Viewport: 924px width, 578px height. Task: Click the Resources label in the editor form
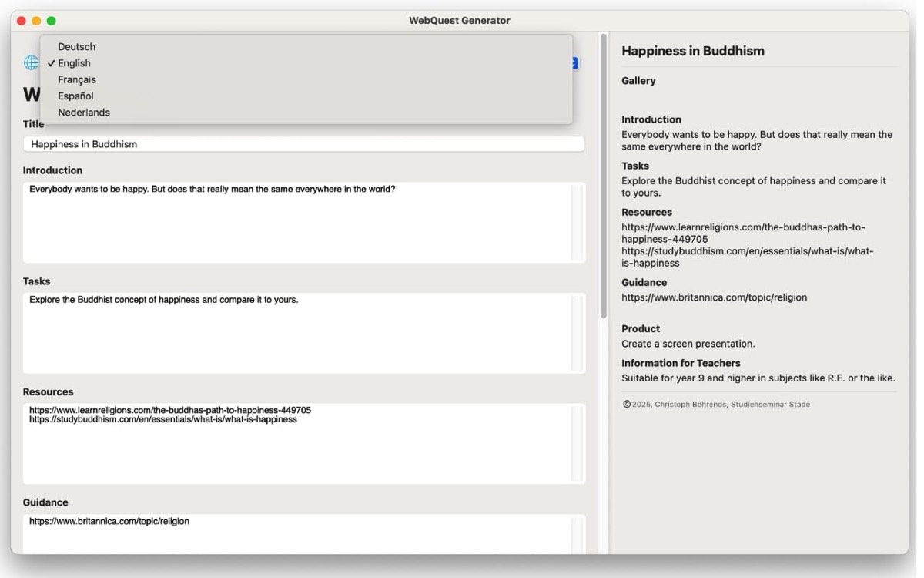49,391
